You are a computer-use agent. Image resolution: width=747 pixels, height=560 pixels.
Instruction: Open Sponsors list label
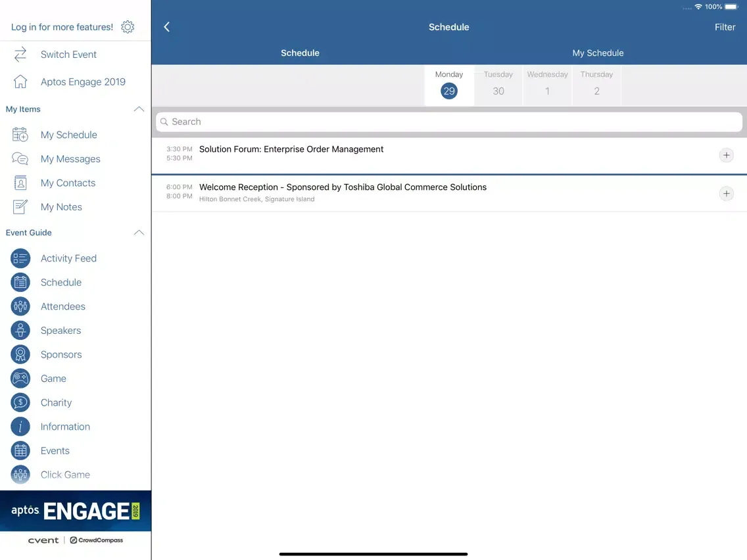(x=61, y=354)
